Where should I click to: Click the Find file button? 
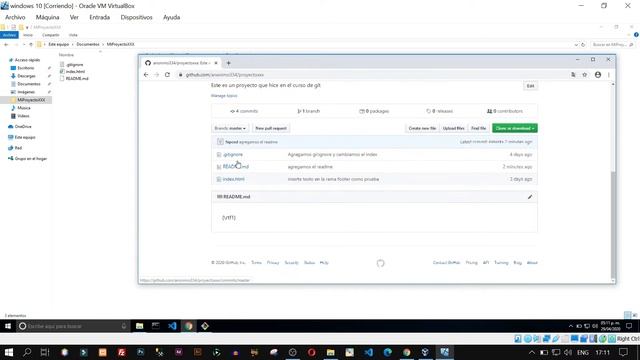[478, 128]
